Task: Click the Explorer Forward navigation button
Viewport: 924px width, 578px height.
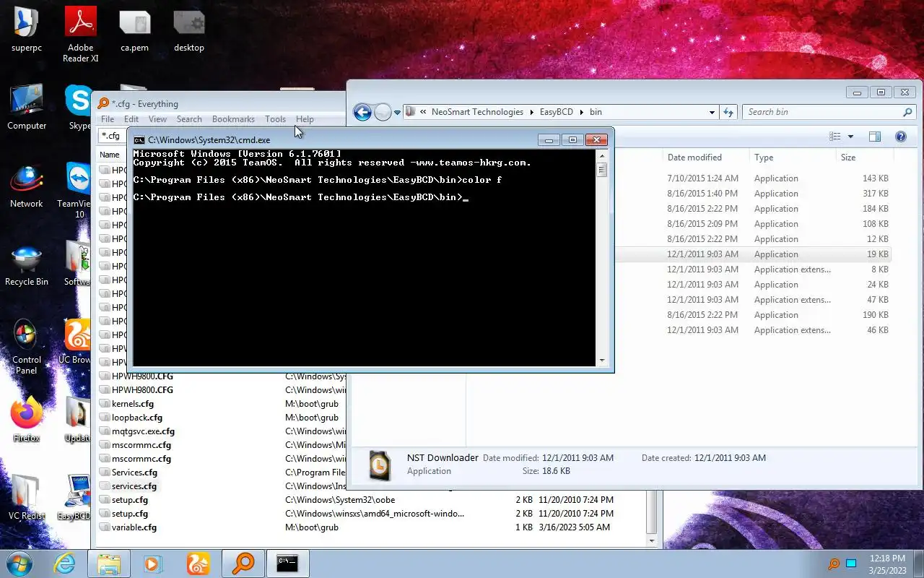Action: (383, 112)
